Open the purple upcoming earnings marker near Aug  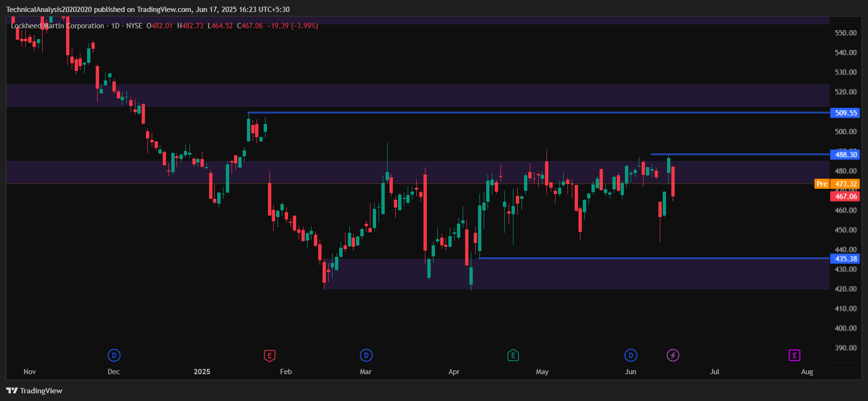(794, 355)
